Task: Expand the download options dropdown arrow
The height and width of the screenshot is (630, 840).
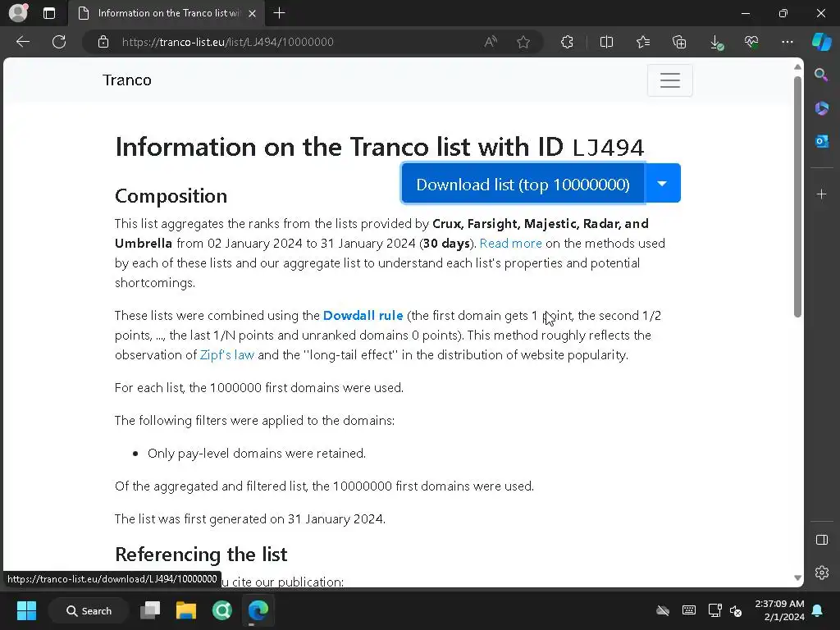Action: [662, 184]
